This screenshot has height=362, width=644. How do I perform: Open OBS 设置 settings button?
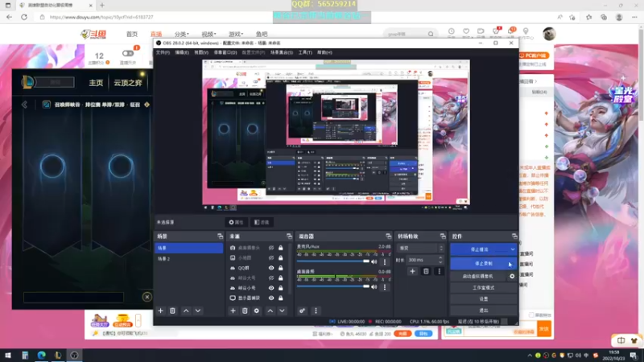tap(483, 298)
